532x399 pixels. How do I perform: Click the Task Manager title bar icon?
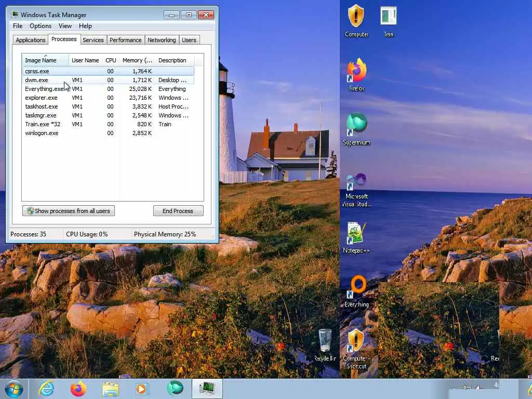coord(15,15)
